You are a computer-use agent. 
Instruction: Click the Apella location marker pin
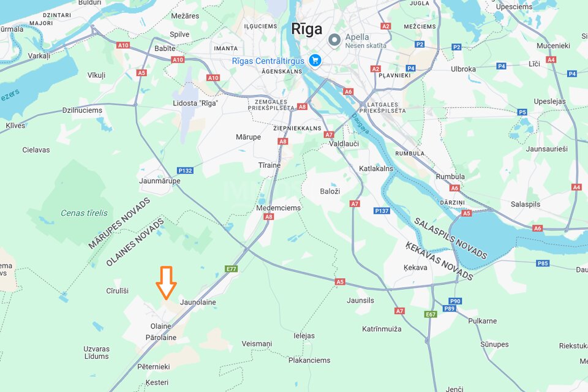tap(334, 40)
